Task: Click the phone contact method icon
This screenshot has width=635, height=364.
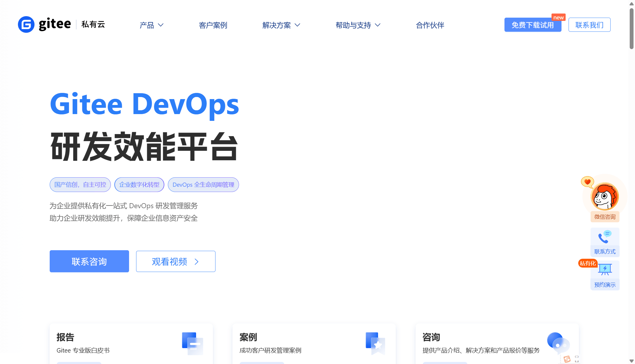Action: (605, 237)
